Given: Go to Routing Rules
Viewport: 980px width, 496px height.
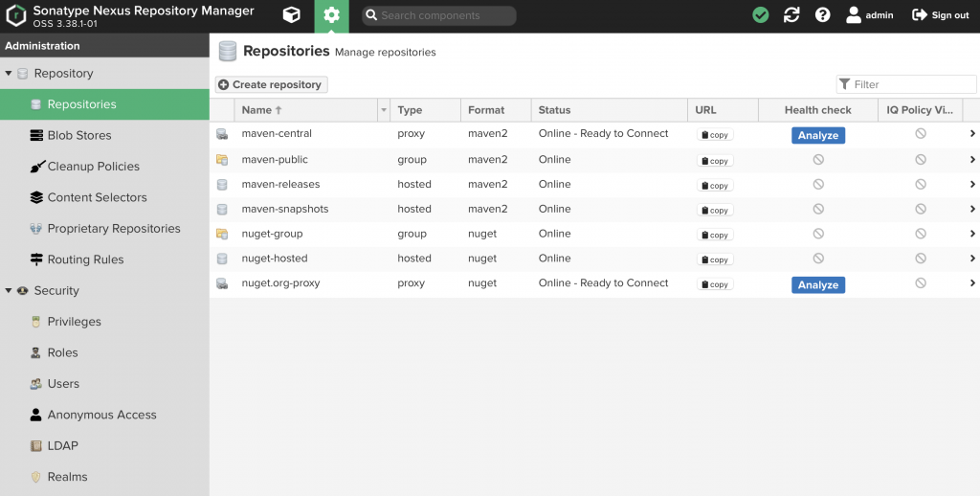Looking at the screenshot, I should [x=85, y=259].
